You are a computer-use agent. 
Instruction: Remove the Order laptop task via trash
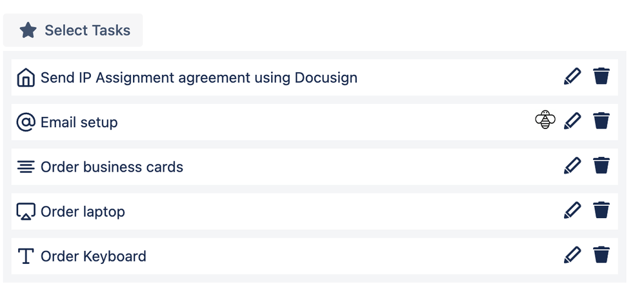tap(601, 210)
